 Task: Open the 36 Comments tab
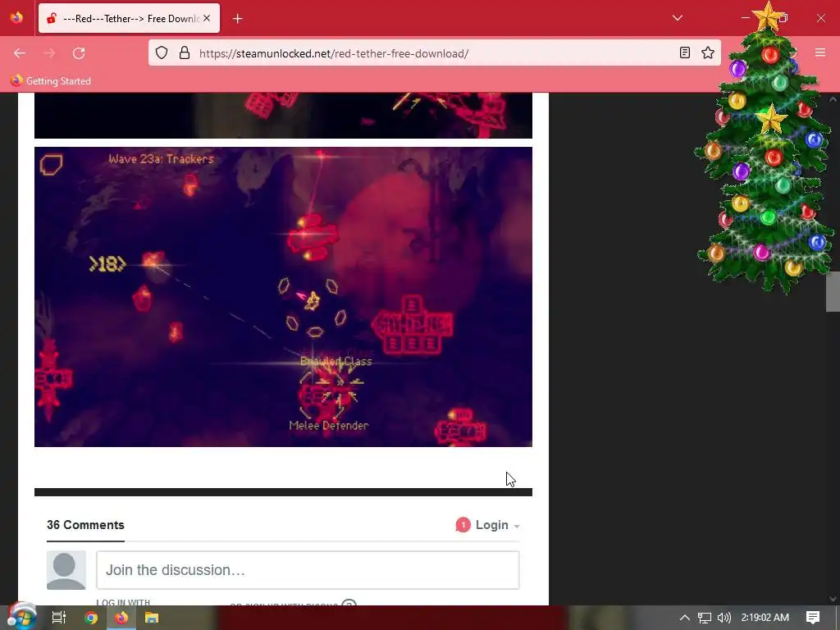85,525
